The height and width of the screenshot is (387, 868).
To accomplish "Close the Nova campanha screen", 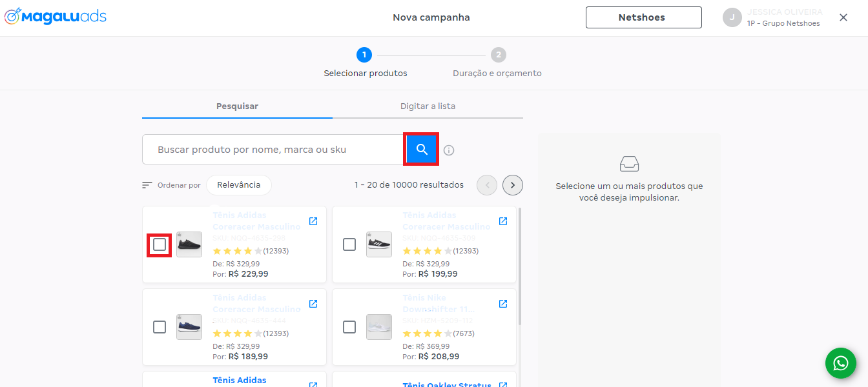I will tap(843, 17).
